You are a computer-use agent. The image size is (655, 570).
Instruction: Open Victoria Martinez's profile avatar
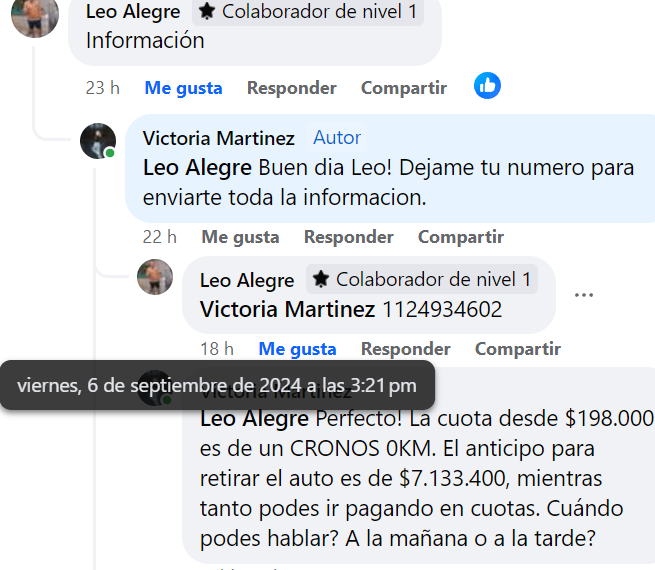point(98,141)
